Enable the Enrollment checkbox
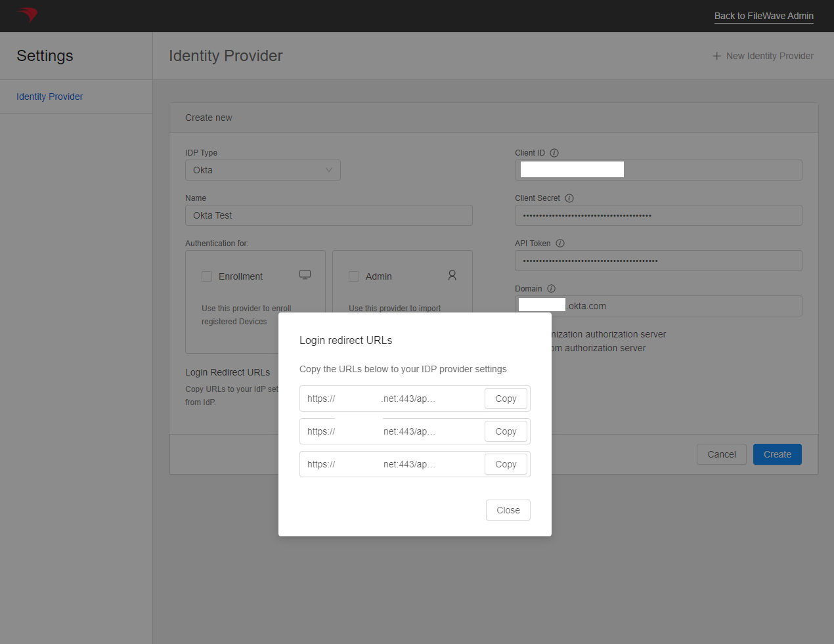This screenshot has height=644, width=834. coord(207,276)
